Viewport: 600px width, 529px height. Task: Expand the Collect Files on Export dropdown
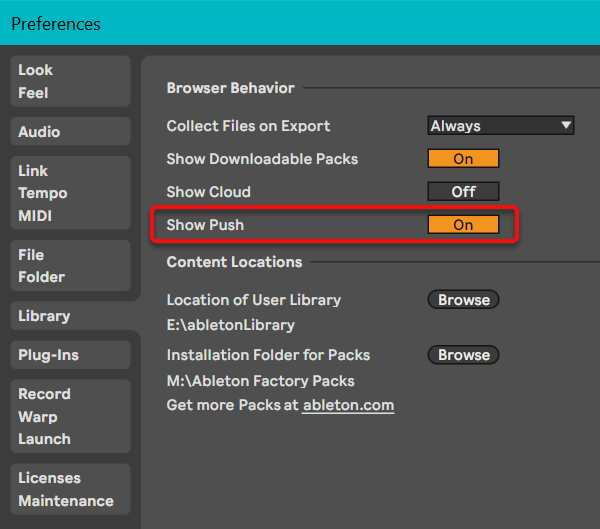coord(500,126)
